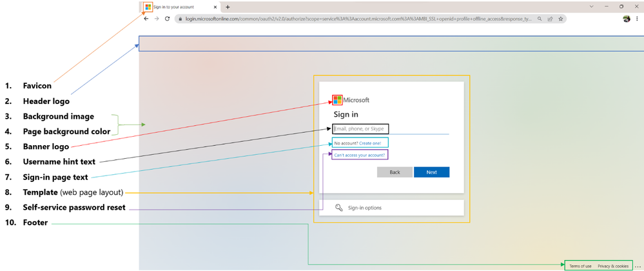The height and width of the screenshot is (271, 644).
Task: Open a new browser tab
Action: pos(228,7)
